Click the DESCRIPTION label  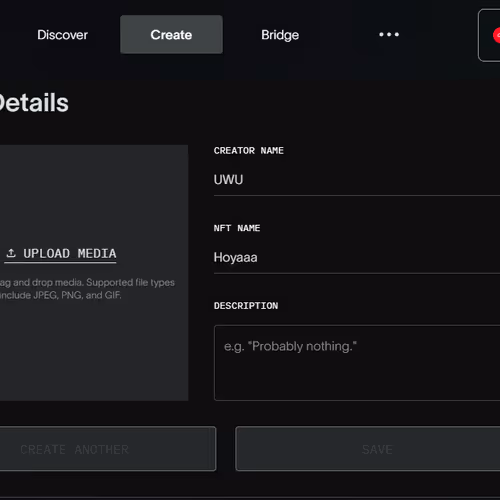(x=246, y=306)
